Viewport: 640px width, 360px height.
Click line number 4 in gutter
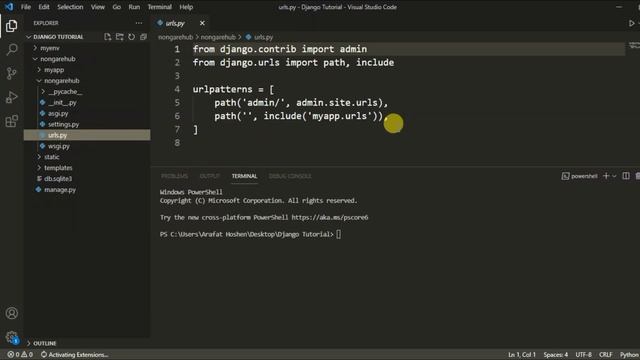pyautogui.click(x=177, y=89)
